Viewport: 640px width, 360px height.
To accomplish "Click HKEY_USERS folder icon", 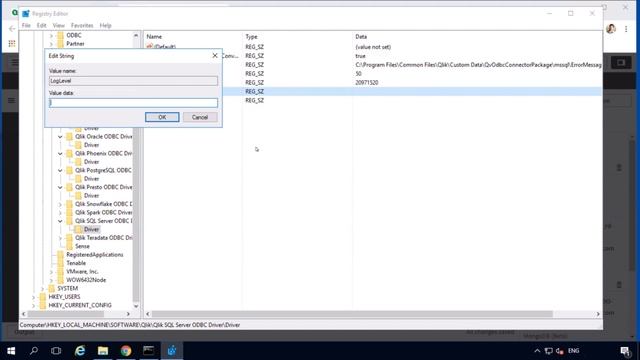I will pyautogui.click(x=42, y=297).
